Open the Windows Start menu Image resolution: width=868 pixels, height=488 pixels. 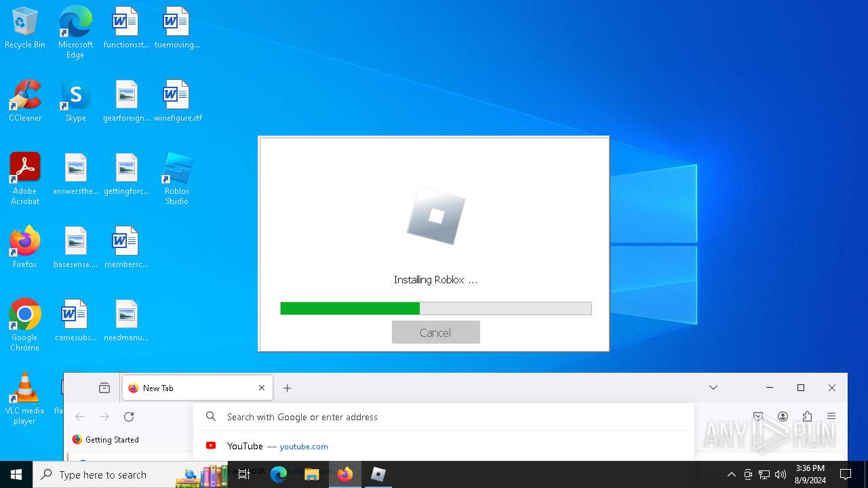[16, 474]
